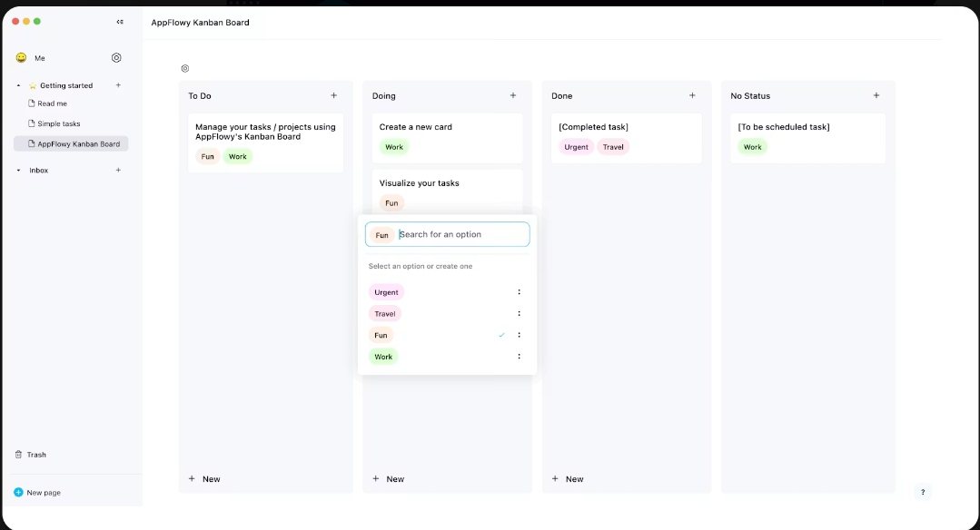Select the Work option in dropdown
The image size is (980, 530).
pyautogui.click(x=383, y=357)
